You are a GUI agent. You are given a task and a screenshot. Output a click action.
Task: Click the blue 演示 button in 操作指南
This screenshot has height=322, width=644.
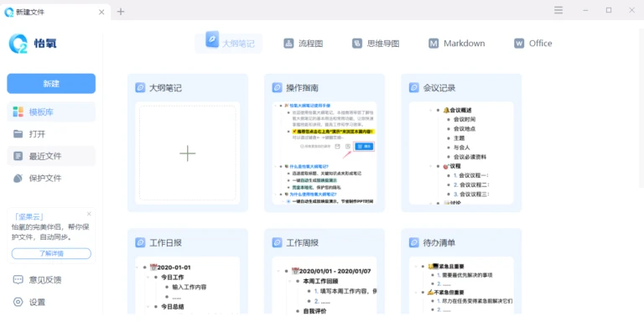tap(364, 146)
